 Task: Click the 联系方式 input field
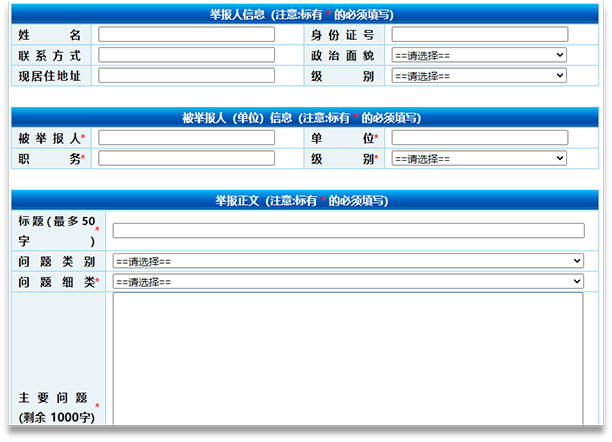(186, 55)
